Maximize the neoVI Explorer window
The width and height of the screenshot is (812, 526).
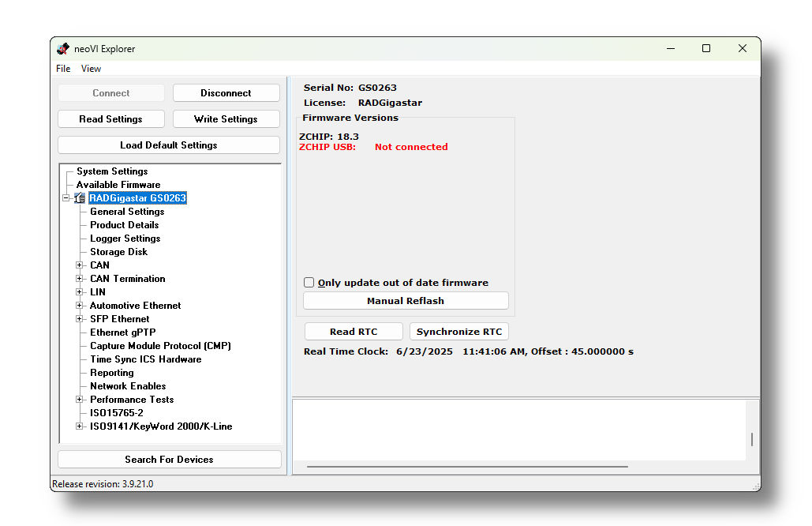pyautogui.click(x=705, y=49)
